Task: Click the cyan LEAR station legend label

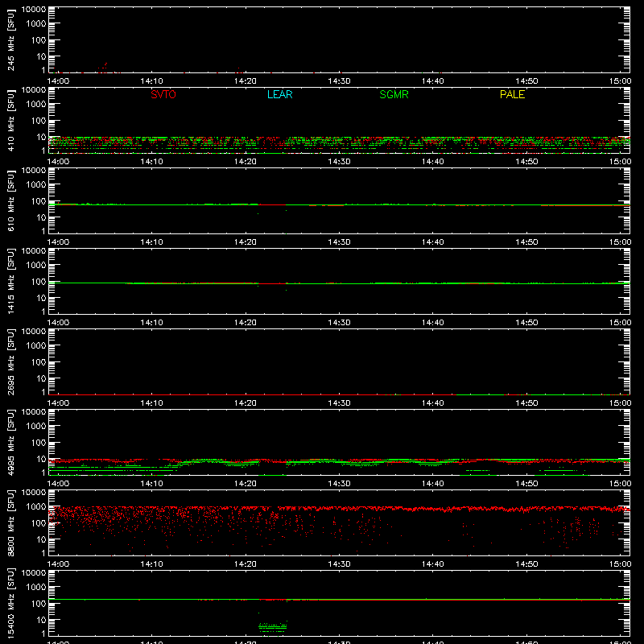Action: click(x=279, y=94)
